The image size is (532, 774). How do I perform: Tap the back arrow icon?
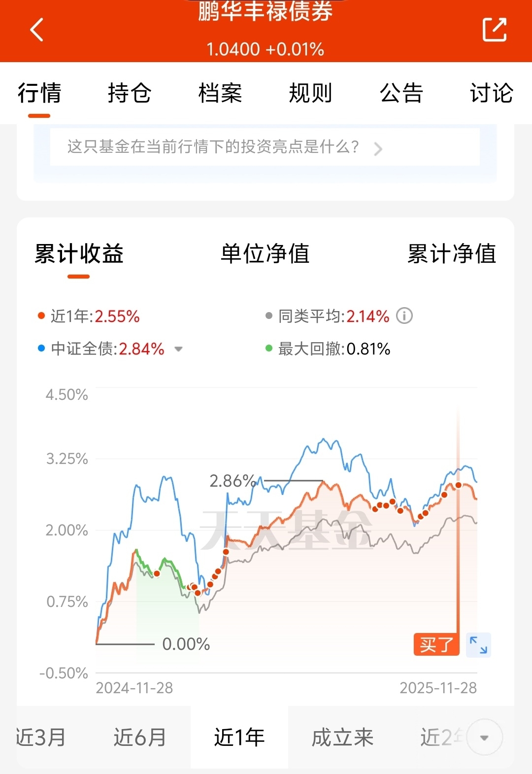click(x=37, y=30)
